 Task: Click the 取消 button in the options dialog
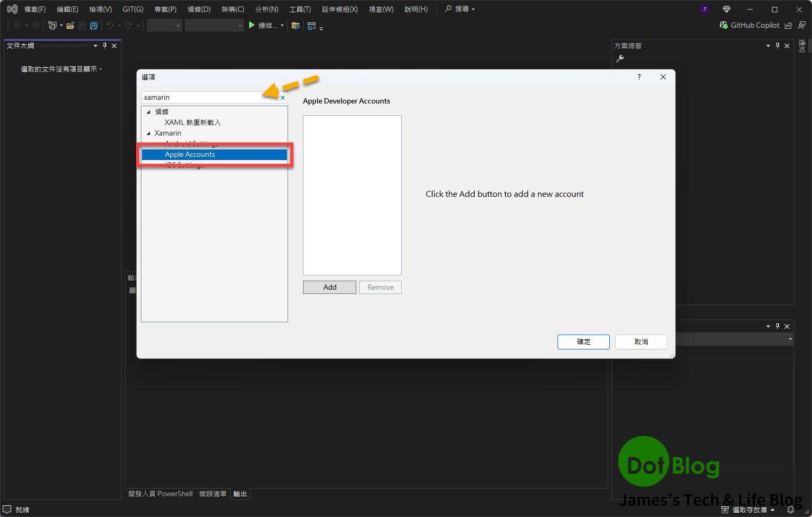[x=641, y=342]
